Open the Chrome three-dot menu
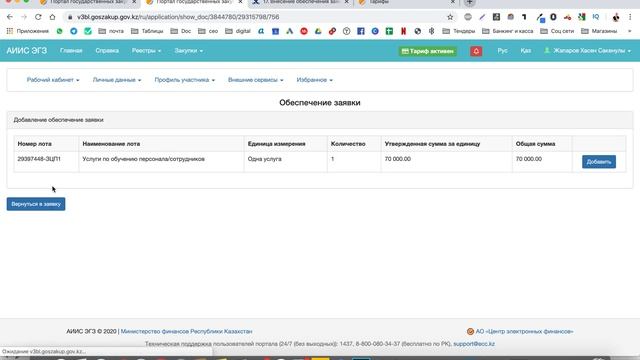Viewport: 640px width, 360px height. (630, 17)
